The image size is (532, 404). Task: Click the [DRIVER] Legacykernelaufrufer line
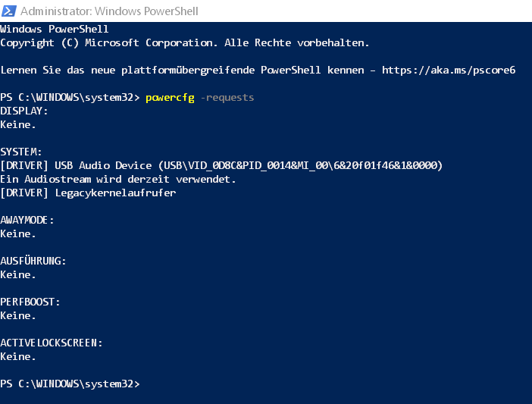coord(88,193)
